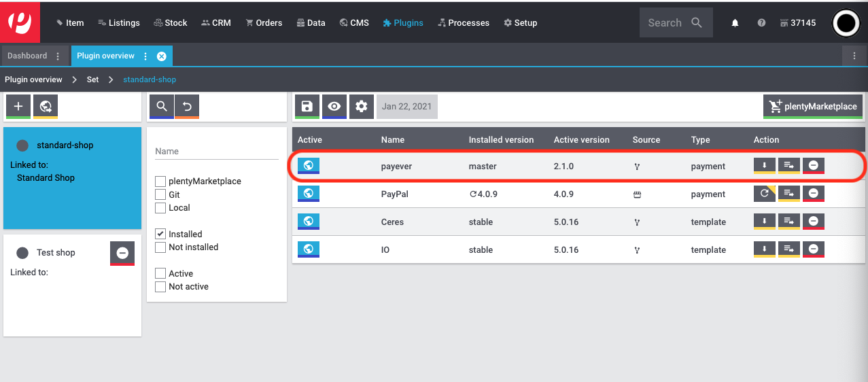This screenshot has height=382, width=868.
Task: Click the save plugin set icon
Action: [x=307, y=106]
